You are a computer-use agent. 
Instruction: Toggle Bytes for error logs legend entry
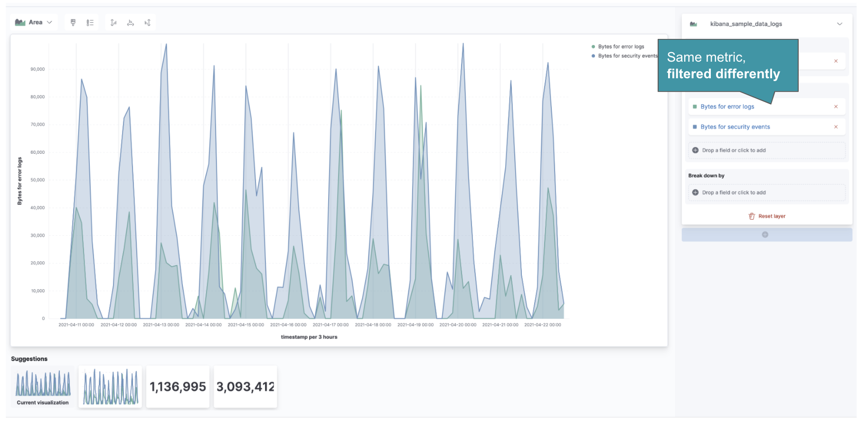tap(621, 47)
